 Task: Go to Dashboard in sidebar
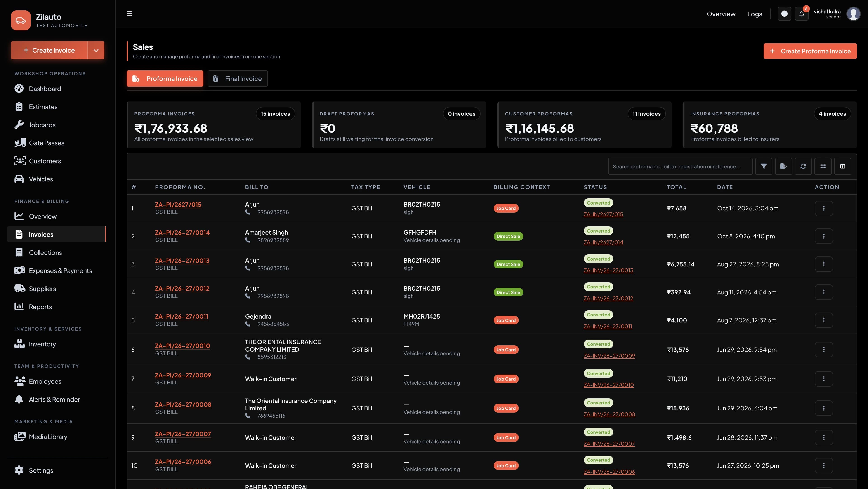pyautogui.click(x=57, y=89)
